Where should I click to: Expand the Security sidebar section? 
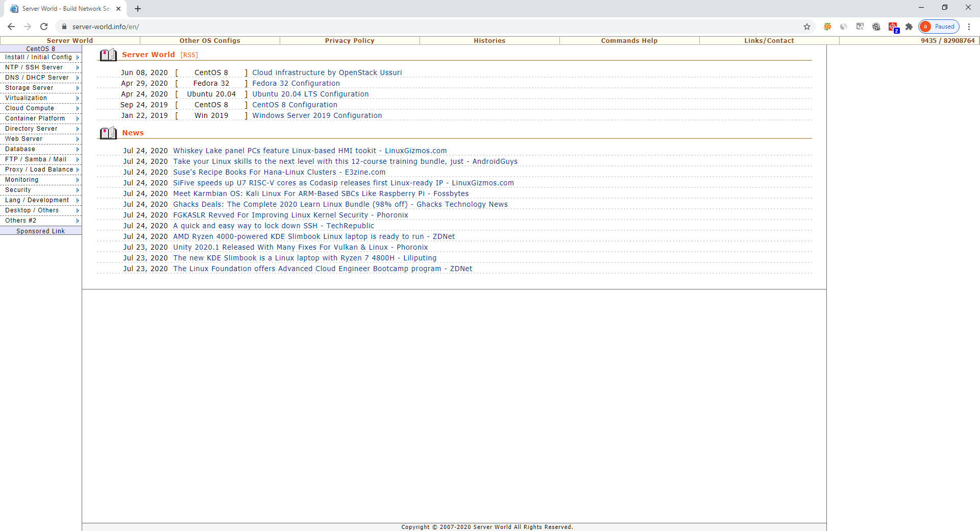pos(41,190)
